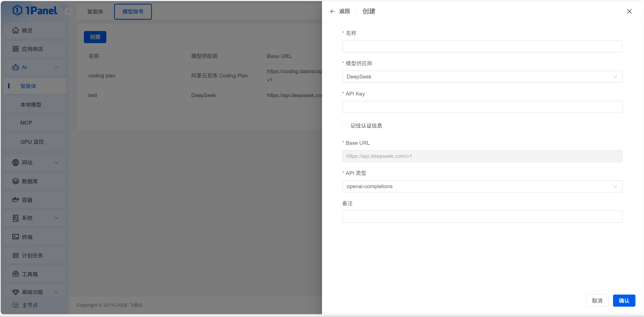Collapse sidebar with the chevron toggle
The image size is (644, 317).
(x=69, y=11)
